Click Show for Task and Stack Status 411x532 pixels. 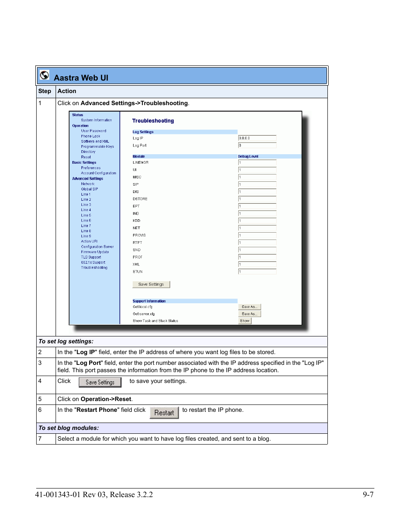(x=245, y=321)
